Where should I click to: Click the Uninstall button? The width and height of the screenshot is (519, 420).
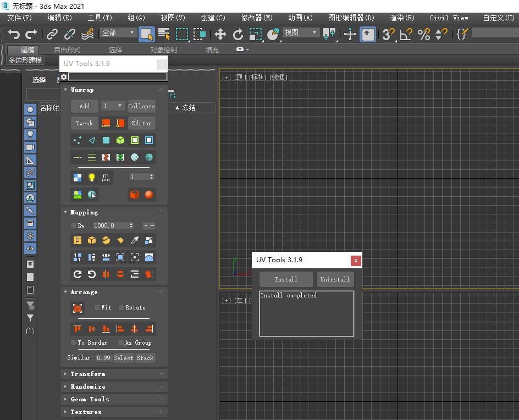[335, 279]
